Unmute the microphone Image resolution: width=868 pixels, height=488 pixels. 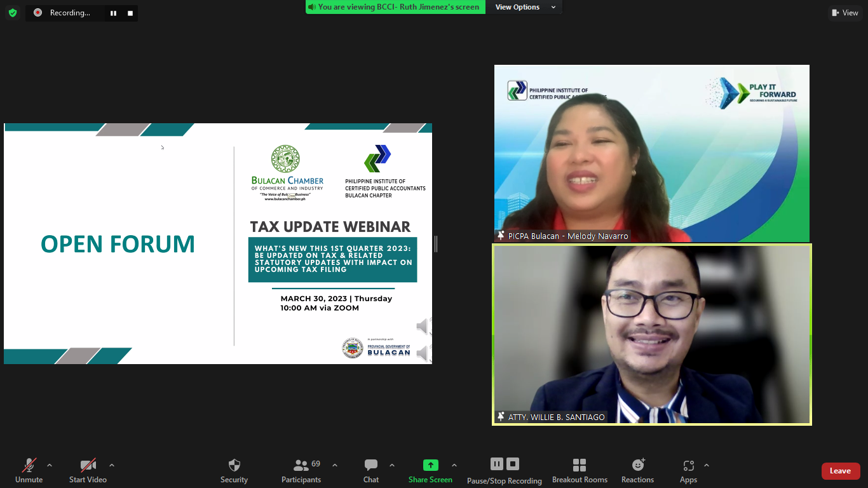point(29,470)
